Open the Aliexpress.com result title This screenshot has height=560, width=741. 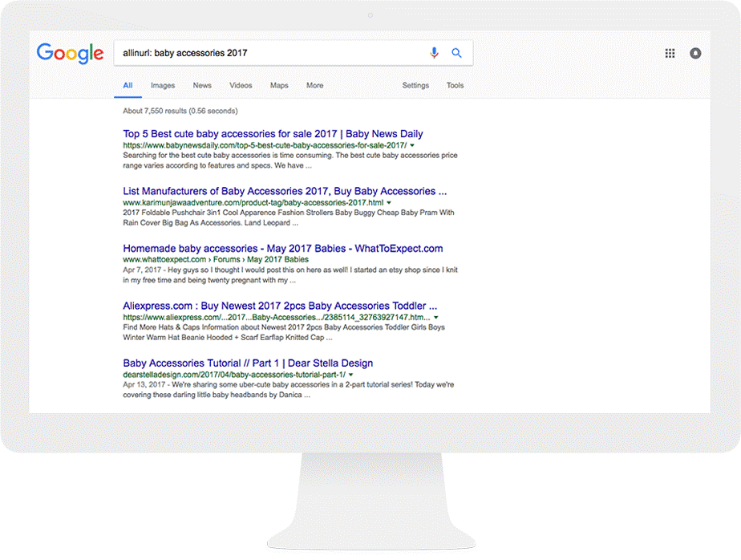coord(280,306)
